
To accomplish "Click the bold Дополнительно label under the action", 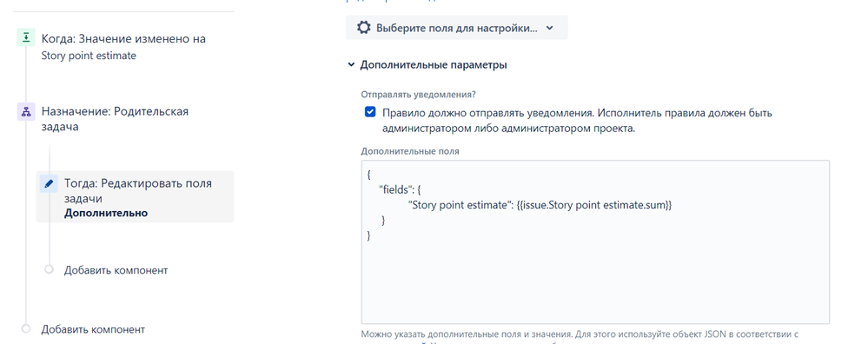I will point(106,213).
